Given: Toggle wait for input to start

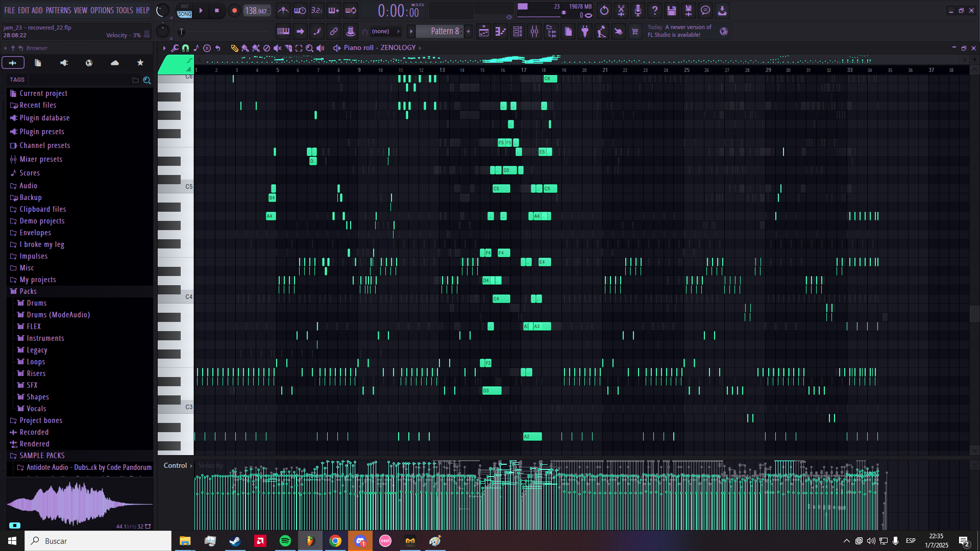Looking at the screenshot, I should pos(300,10).
